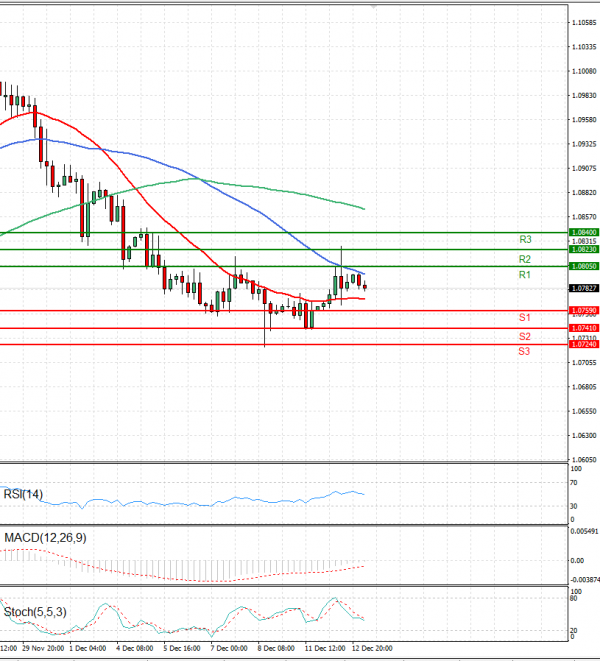This screenshot has height=661, width=600.
Task: Select the 1.07240 red price tag
Action: point(584,344)
